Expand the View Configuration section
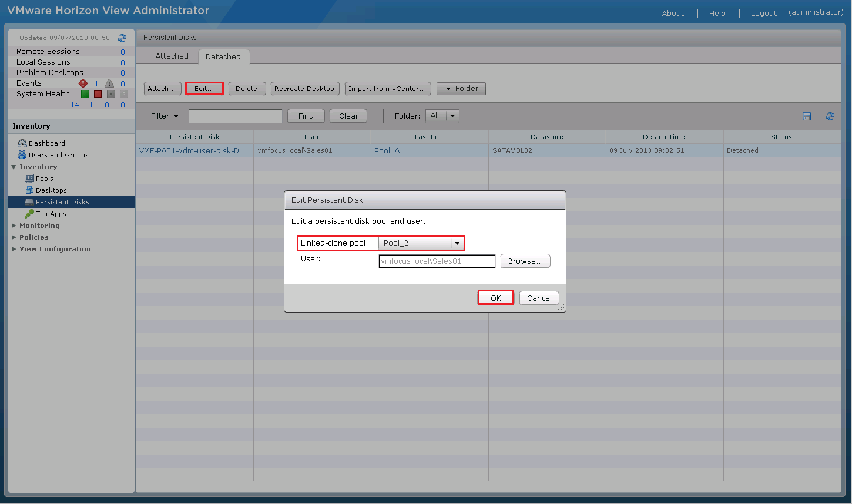 click(x=14, y=249)
